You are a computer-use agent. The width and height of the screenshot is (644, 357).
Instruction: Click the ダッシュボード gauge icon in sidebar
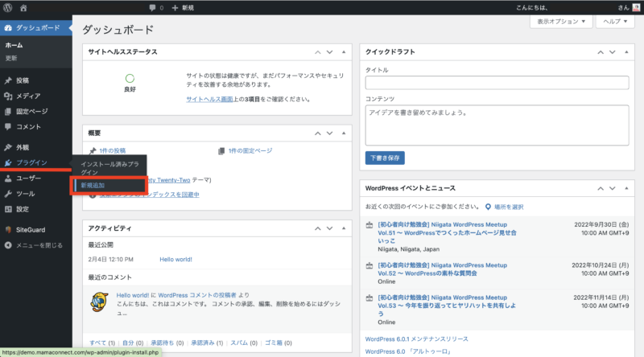tap(8, 27)
